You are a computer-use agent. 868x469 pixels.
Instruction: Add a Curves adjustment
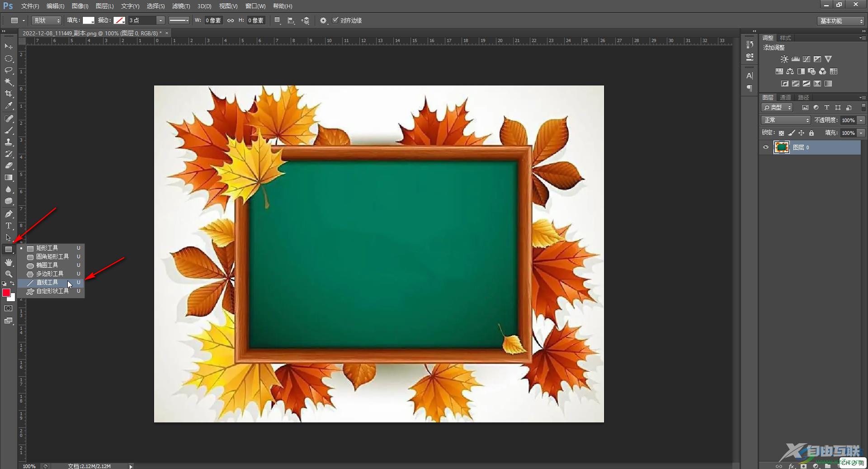[x=806, y=59]
